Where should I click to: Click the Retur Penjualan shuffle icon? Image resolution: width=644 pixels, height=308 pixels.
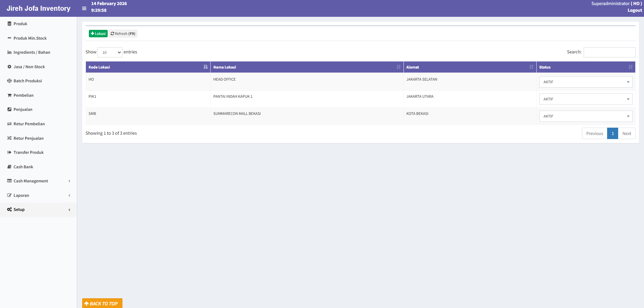[9, 138]
